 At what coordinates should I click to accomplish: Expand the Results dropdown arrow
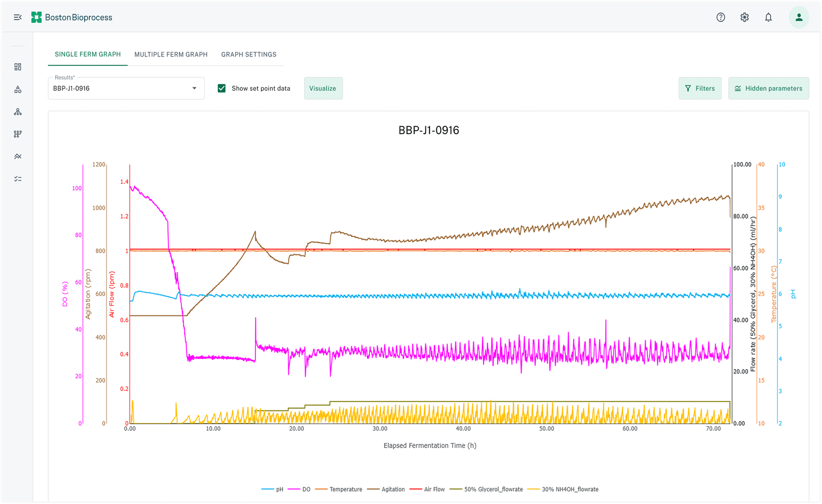pyautogui.click(x=194, y=88)
